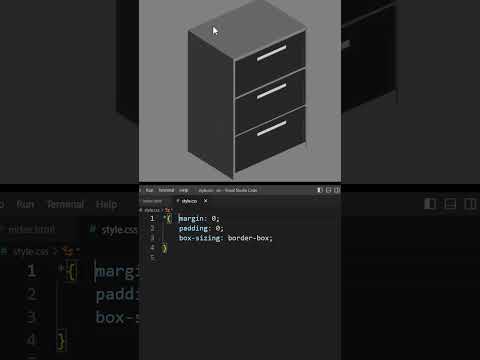Click the bottom drawer handle of cabinet

coord(272,128)
